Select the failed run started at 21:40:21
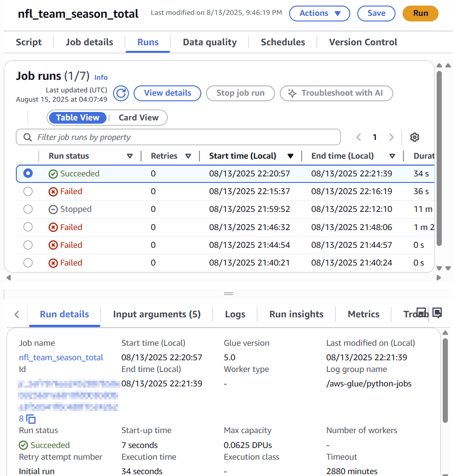 [28, 263]
